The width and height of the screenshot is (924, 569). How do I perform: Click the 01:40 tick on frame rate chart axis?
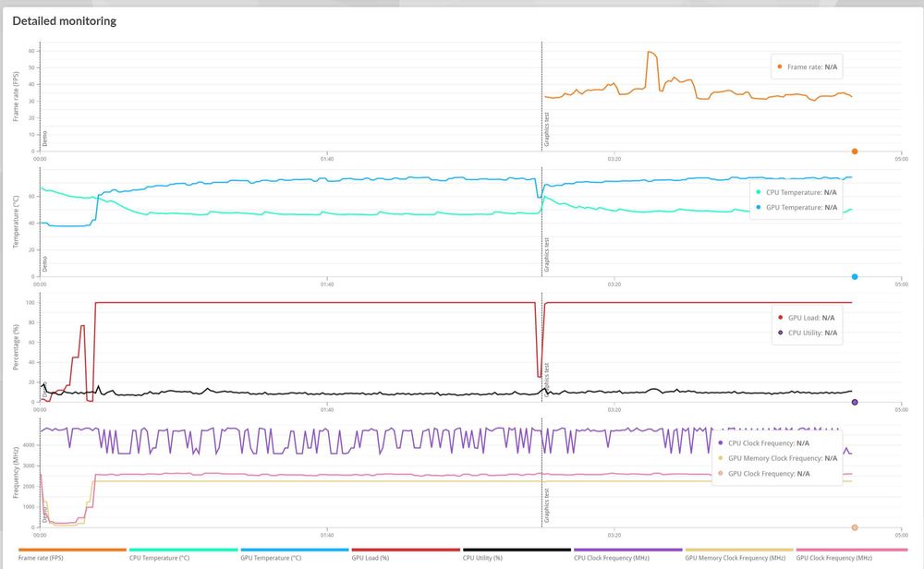pos(327,159)
